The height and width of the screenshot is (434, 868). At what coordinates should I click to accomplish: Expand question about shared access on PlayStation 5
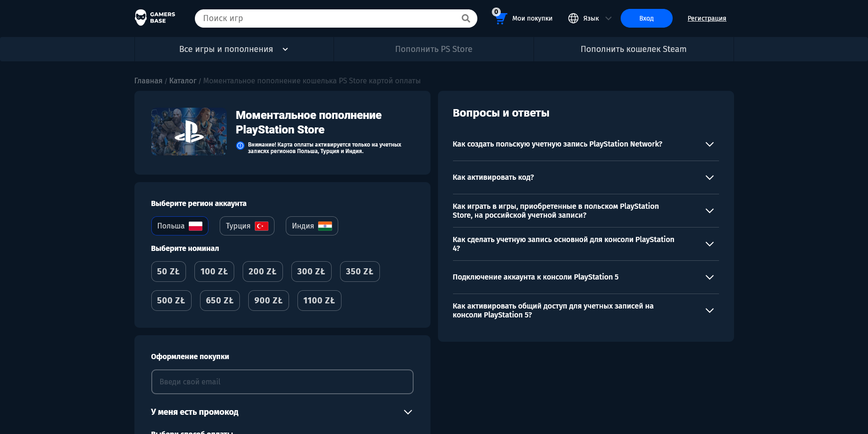point(586,310)
